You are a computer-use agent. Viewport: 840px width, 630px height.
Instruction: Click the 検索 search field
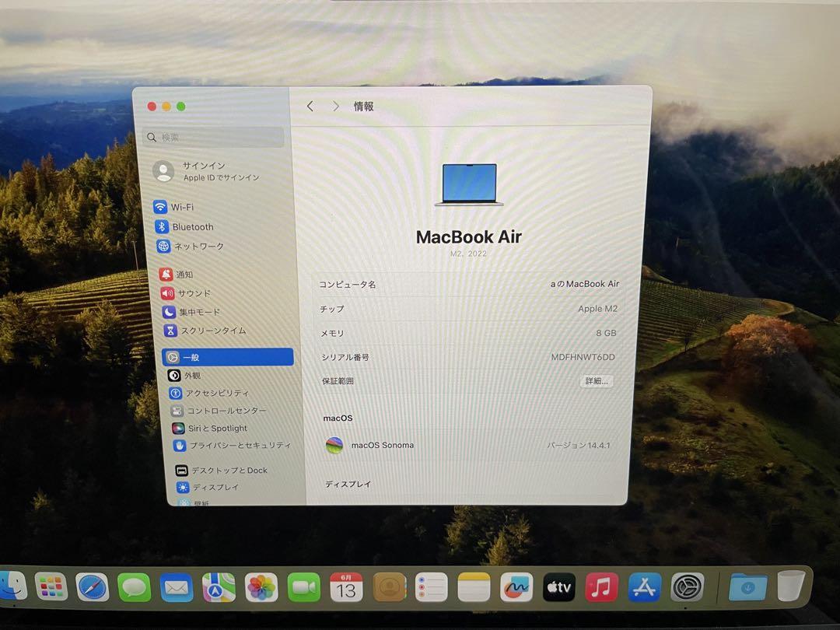tap(214, 137)
